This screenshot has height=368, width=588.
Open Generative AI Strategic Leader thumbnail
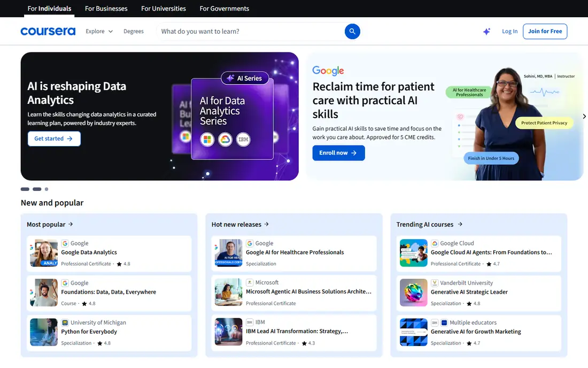[414, 293]
